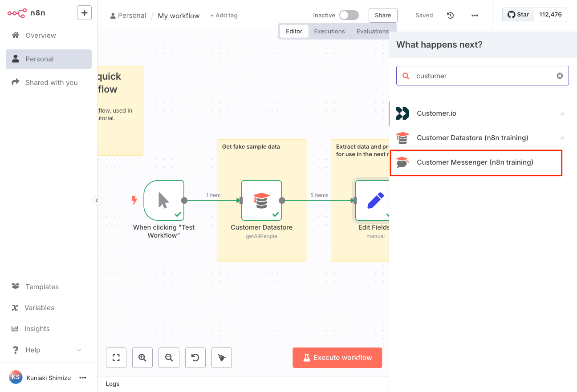Image resolution: width=577 pixels, height=392 pixels.
Task: Clear the node search text
Action: (560, 76)
